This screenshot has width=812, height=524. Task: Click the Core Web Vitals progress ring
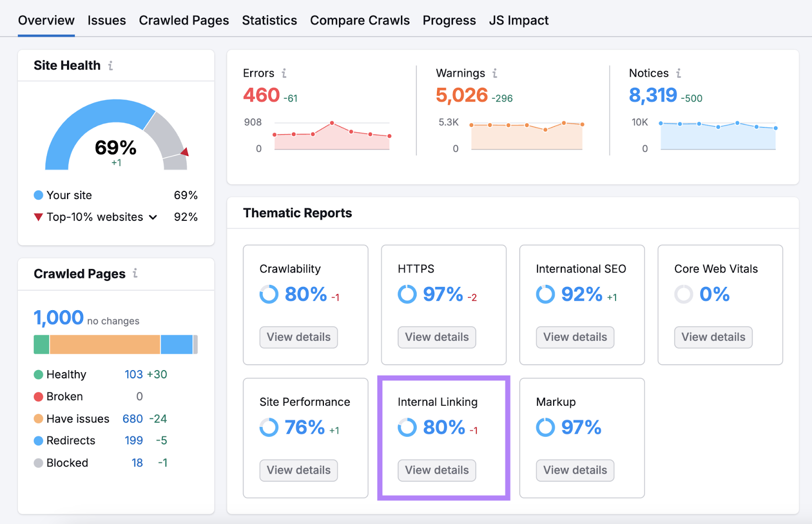(x=683, y=294)
